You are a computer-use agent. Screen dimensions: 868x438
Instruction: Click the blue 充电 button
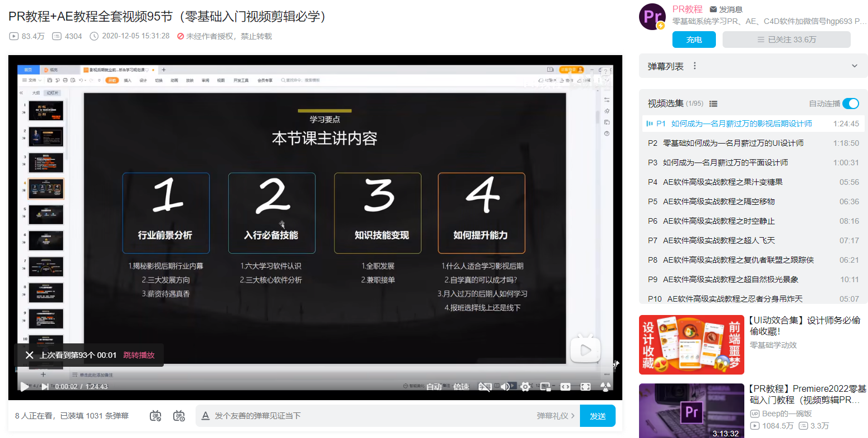click(x=694, y=40)
